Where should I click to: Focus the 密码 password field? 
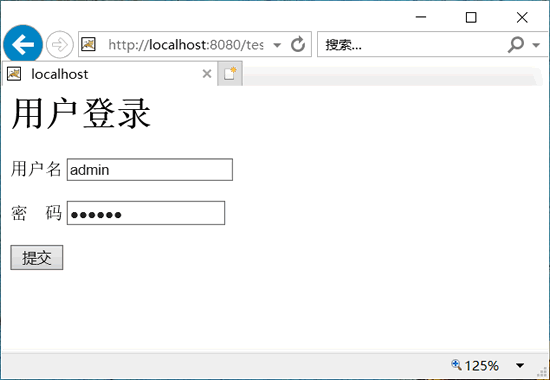coord(146,213)
